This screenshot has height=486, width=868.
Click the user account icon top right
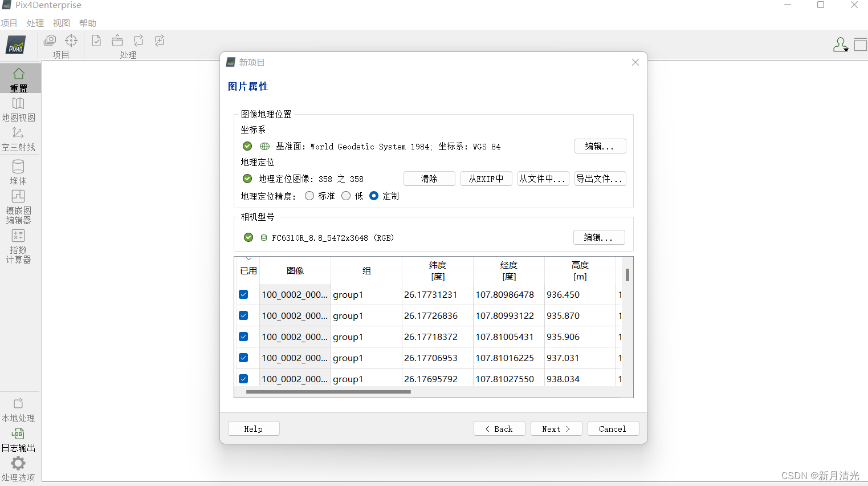840,44
